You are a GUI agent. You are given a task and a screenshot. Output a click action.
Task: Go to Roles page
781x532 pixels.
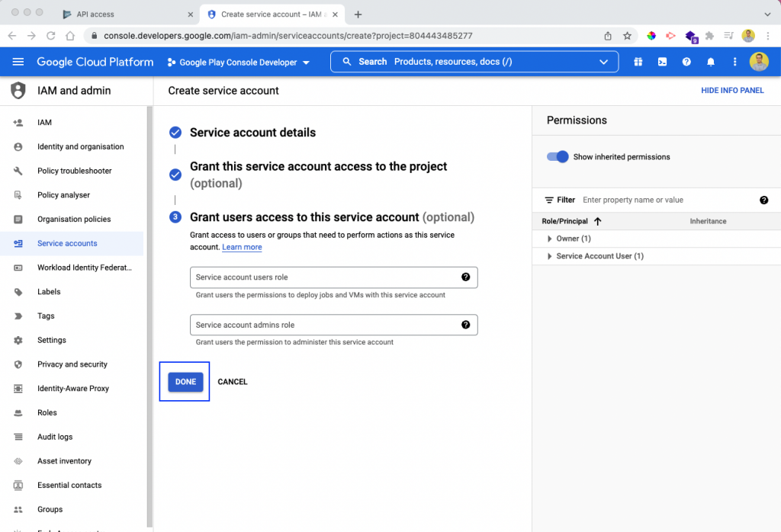(72, 412)
